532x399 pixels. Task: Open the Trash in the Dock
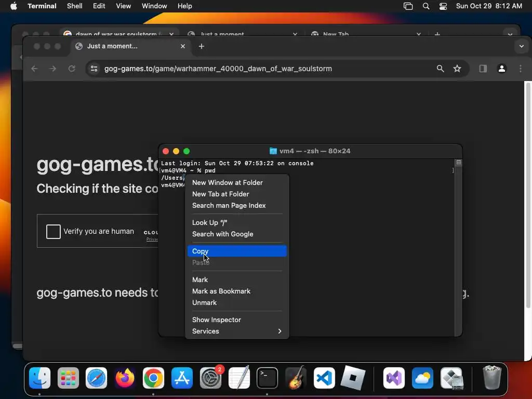pos(492,378)
